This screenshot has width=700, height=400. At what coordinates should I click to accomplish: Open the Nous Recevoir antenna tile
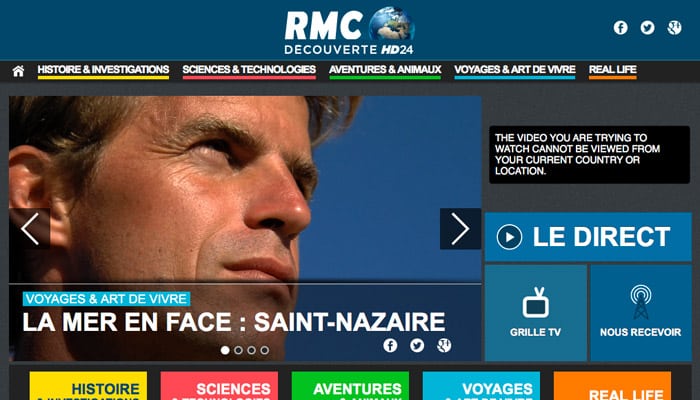click(641, 313)
